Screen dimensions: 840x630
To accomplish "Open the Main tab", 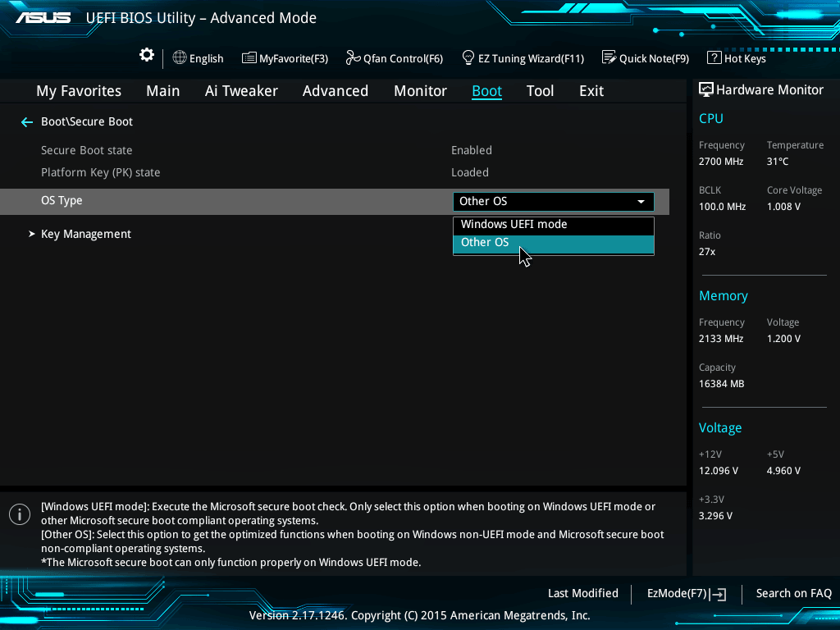I will pyautogui.click(x=163, y=91).
